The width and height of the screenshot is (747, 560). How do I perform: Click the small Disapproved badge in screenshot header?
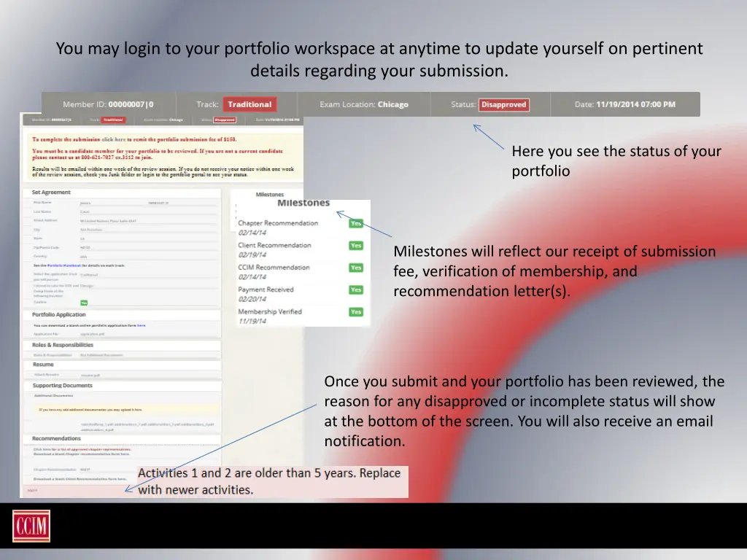(x=225, y=120)
